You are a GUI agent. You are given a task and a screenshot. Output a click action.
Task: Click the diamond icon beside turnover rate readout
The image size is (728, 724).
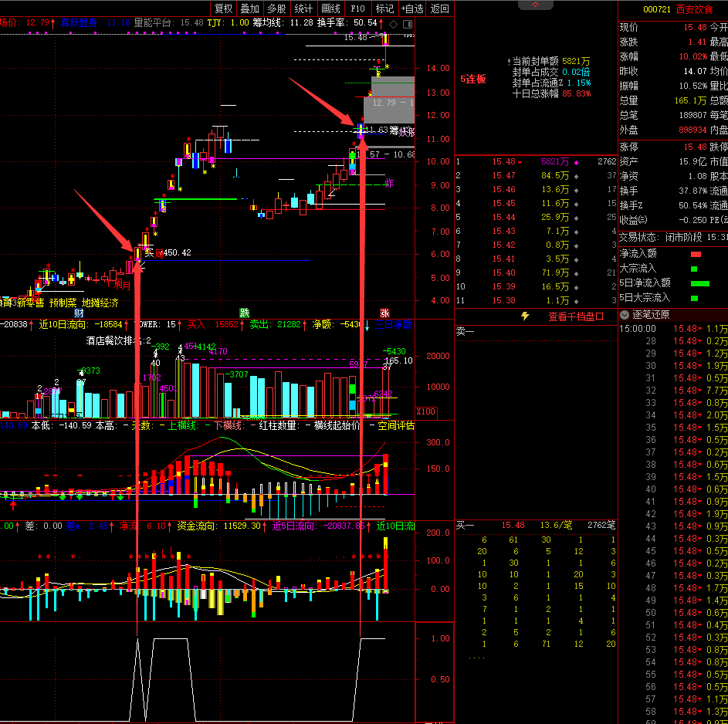393,24
